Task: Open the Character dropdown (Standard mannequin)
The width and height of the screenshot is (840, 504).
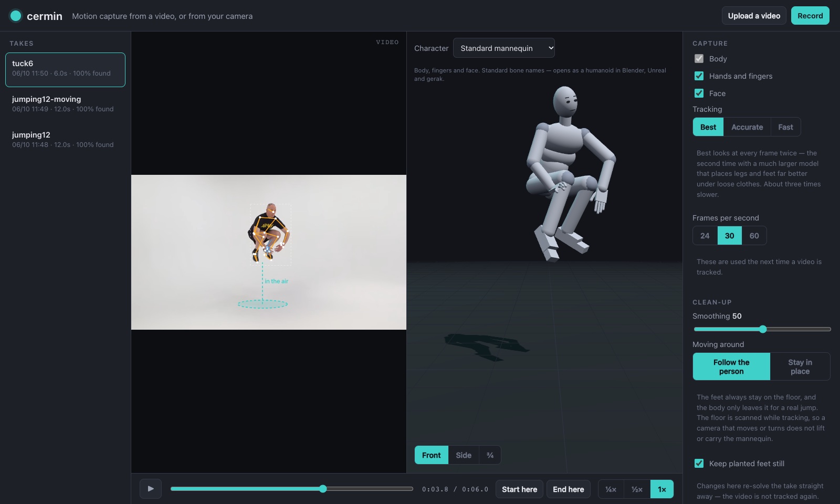Action: coord(503,48)
